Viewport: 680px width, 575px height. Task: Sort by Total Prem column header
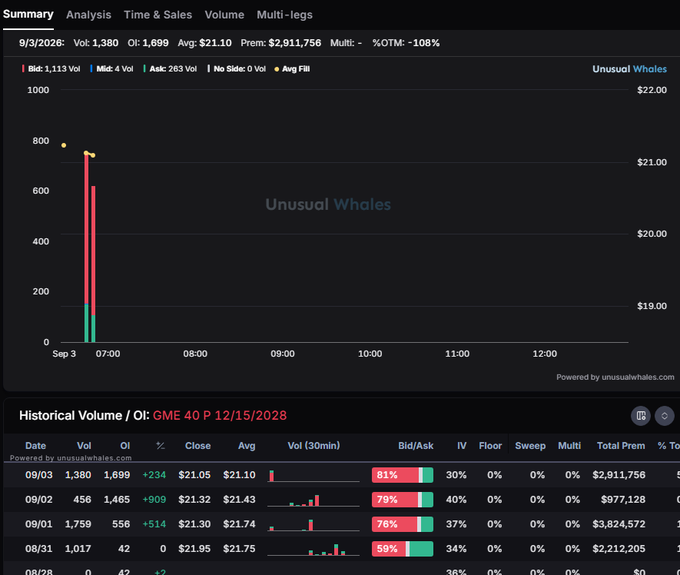tap(621, 446)
